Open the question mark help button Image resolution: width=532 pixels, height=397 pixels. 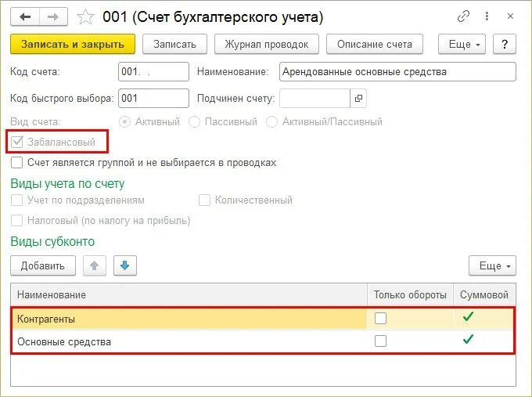pyautogui.click(x=505, y=44)
